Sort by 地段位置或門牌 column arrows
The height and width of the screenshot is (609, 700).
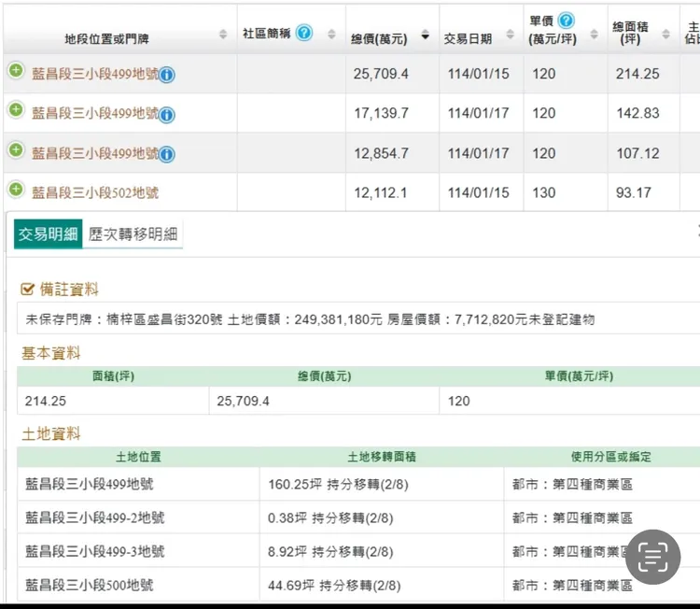223,34
